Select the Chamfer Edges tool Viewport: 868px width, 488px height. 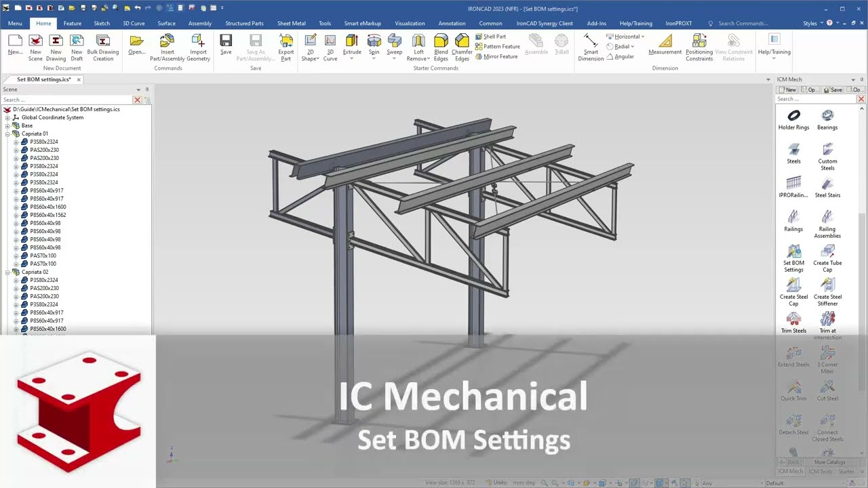462,47
